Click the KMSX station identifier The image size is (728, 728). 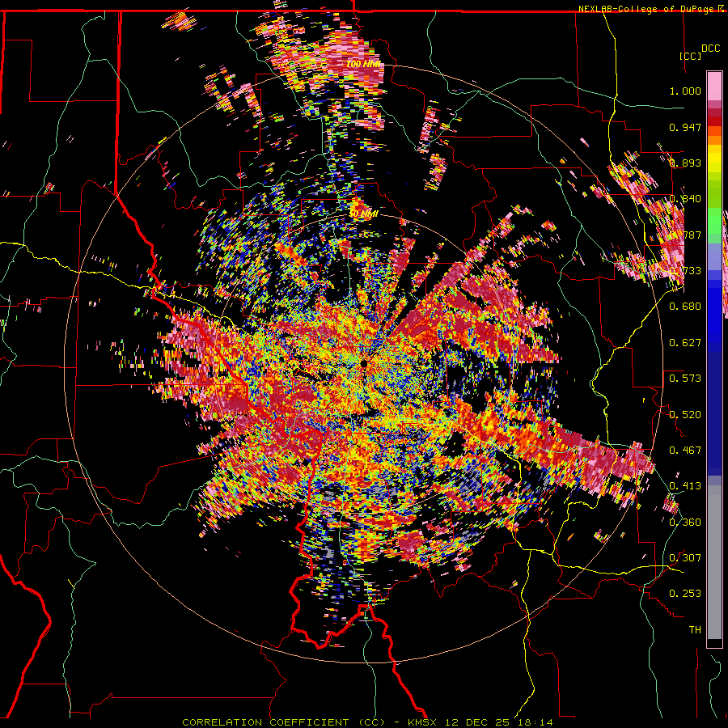pyautogui.click(x=422, y=722)
